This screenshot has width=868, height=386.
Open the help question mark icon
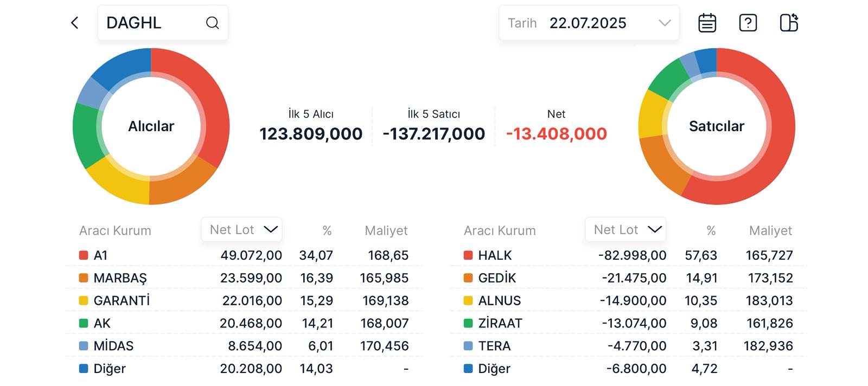tap(748, 23)
